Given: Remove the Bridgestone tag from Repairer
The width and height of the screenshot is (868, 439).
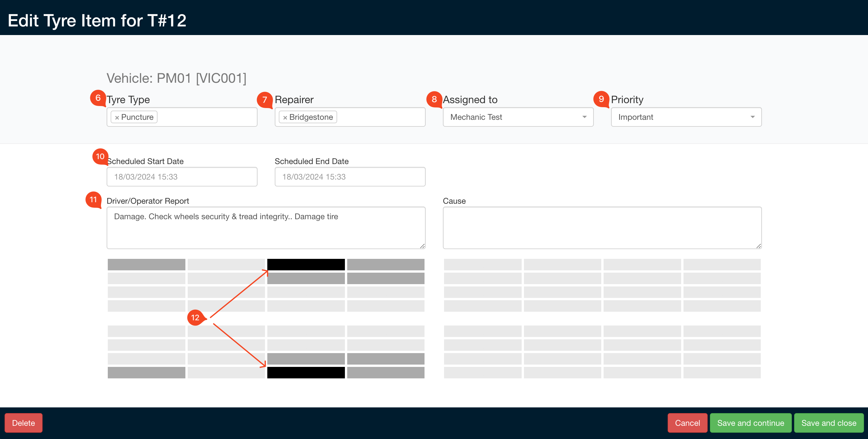Looking at the screenshot, I should (285, 118).
